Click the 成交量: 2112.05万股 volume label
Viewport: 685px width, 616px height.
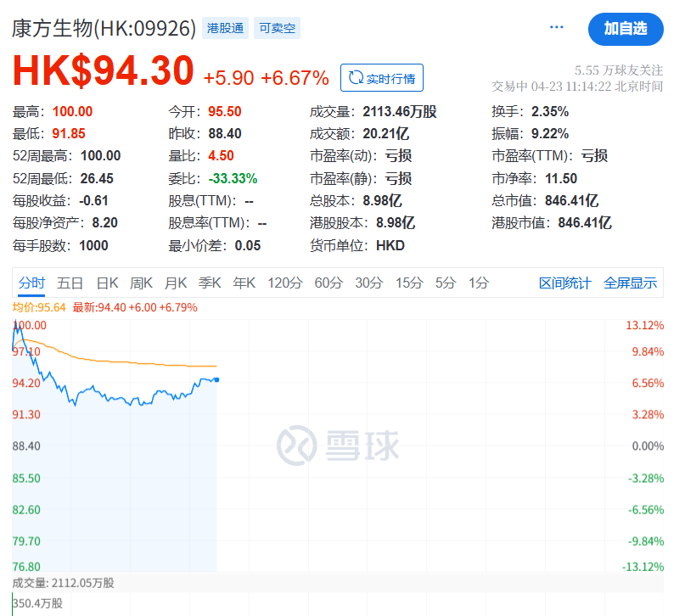[63, 583]
